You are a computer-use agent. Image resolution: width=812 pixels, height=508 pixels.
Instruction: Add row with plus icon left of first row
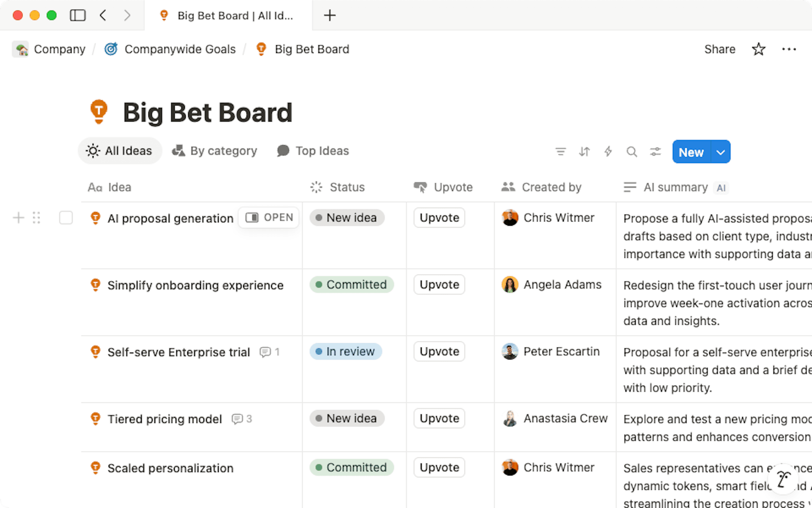click(x=18, y=218)
